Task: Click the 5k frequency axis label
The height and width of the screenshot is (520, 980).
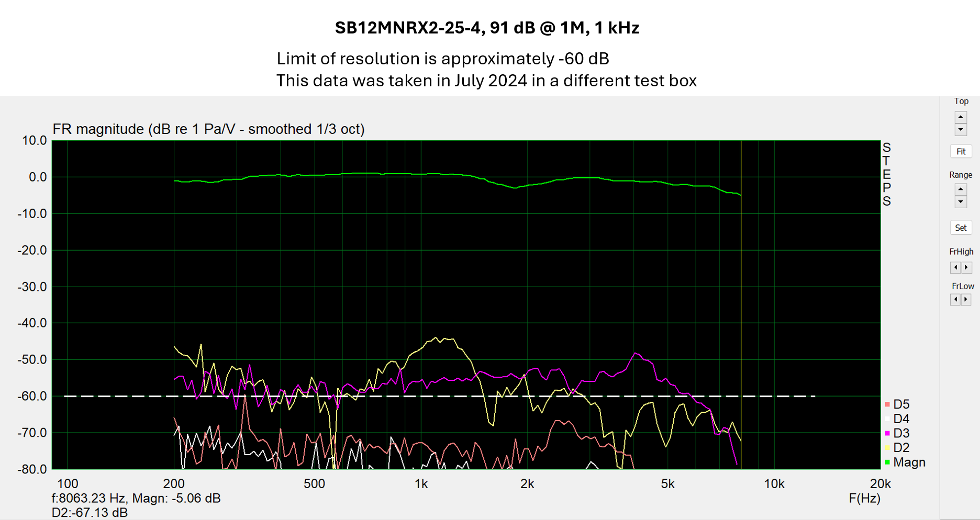Action: 667,484
